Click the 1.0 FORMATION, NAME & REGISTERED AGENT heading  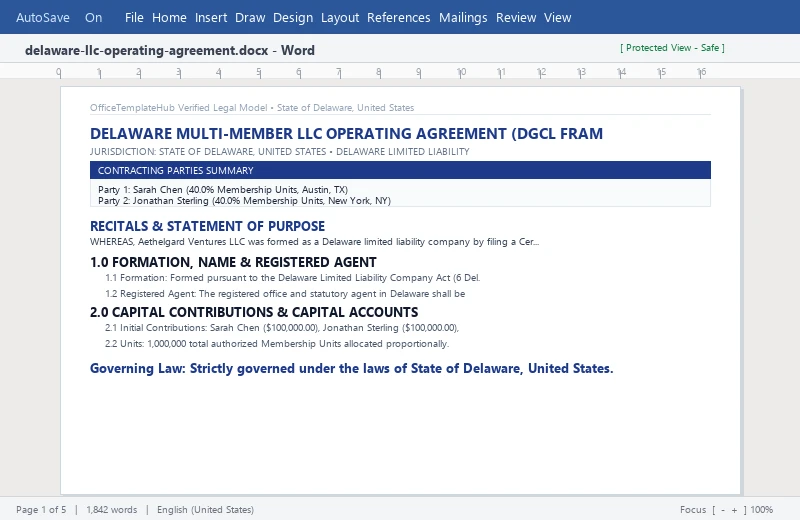233,262
